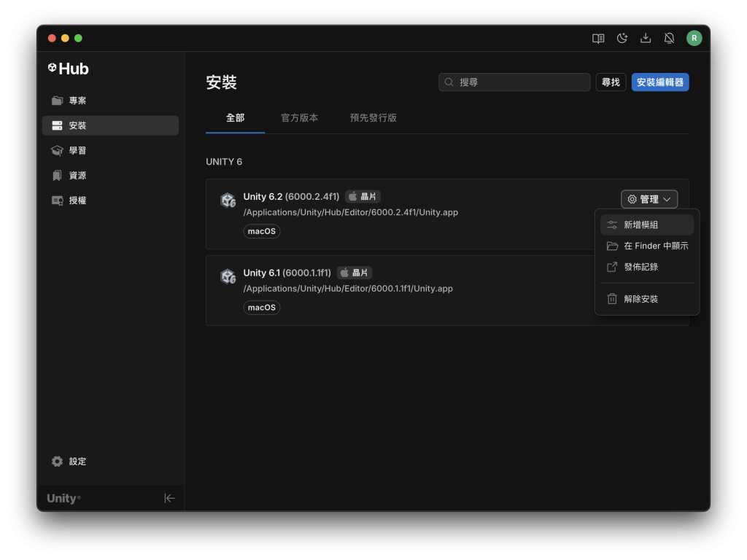Viewport: 747px width, 560px height.
Task: Click the muted notifications bell icon
Action: click(x=669, y=38)
